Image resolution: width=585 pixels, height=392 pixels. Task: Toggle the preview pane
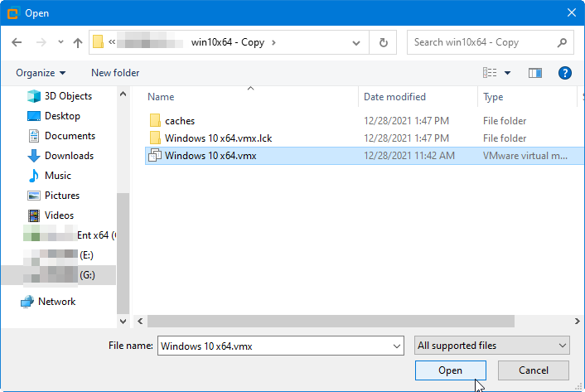click(535, 73)
